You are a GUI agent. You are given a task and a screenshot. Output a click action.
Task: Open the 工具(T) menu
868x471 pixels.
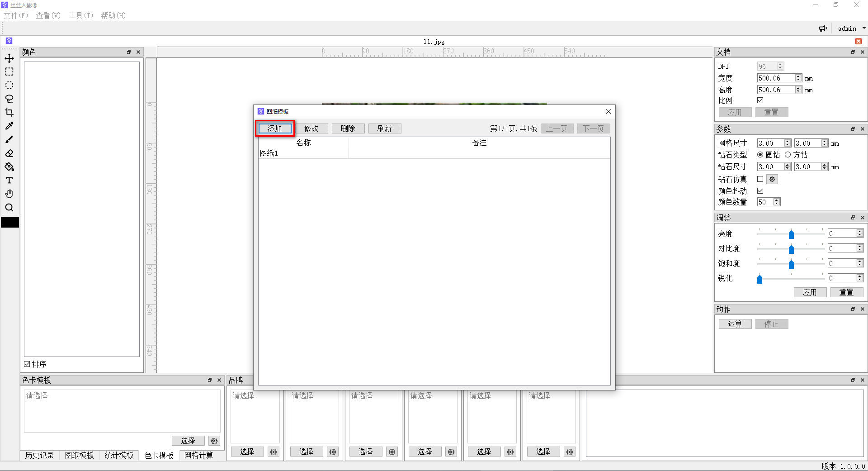coord(80,15)
